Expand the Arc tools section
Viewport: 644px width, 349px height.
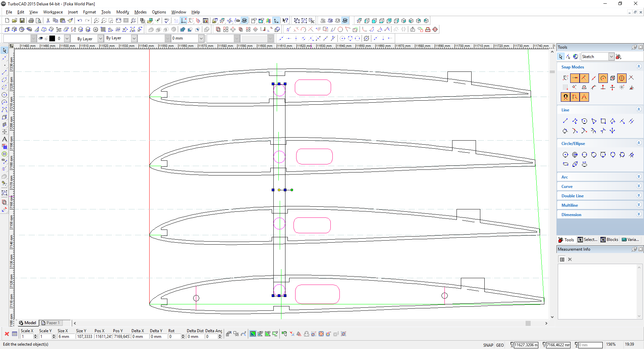639,177
